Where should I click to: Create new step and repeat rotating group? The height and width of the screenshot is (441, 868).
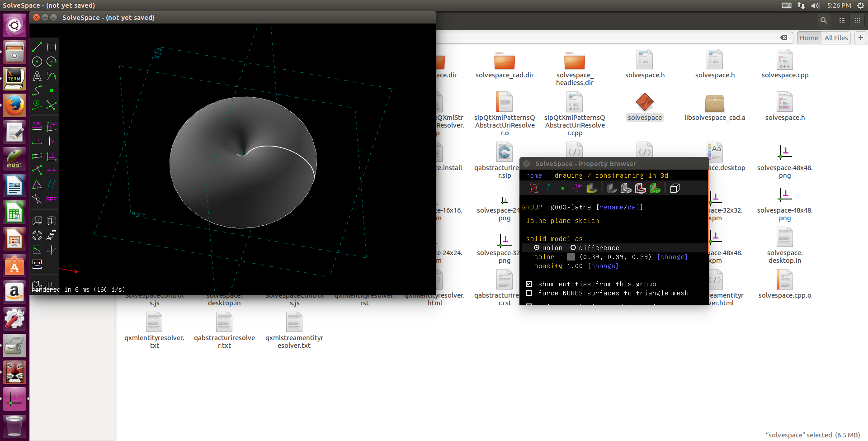(37, 235)
